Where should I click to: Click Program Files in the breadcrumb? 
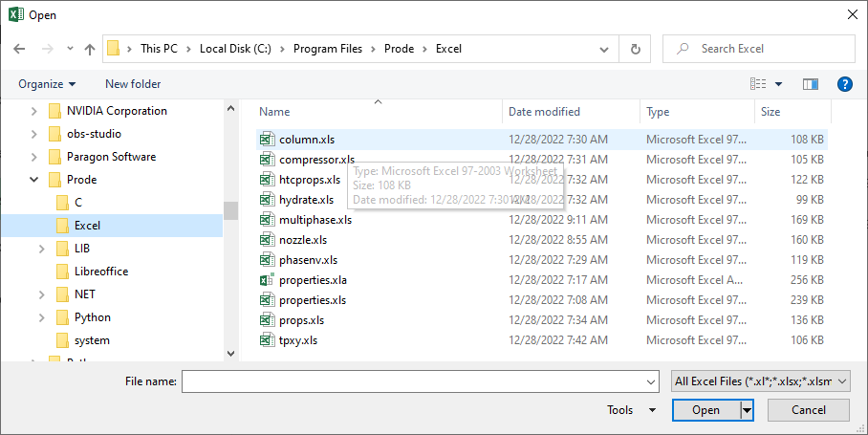pyautogui.click(x=328, y=49)
